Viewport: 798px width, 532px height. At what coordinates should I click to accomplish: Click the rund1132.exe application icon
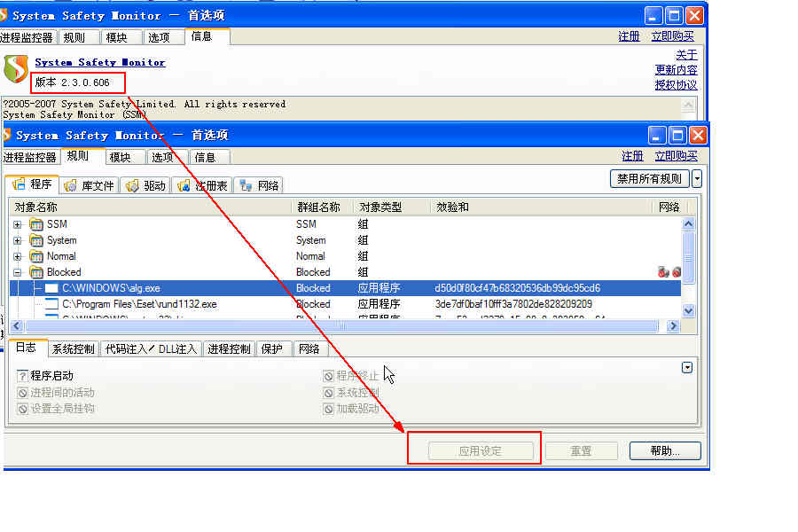coord(51,304)
